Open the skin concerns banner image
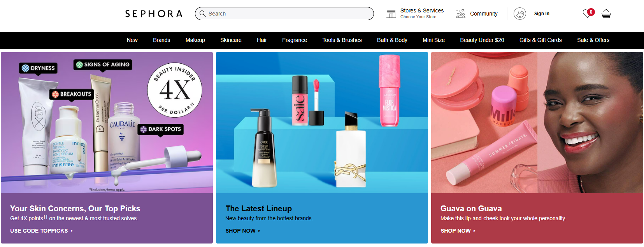 107,122
